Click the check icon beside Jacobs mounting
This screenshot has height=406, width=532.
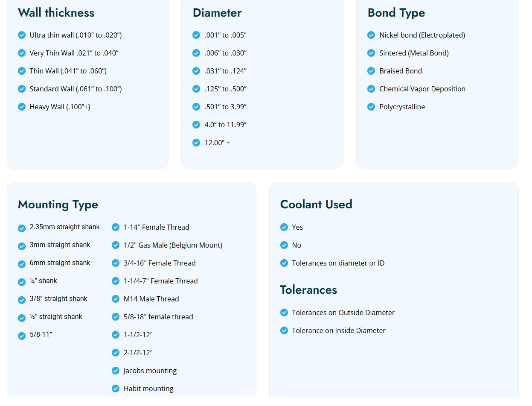coord(116,371)
